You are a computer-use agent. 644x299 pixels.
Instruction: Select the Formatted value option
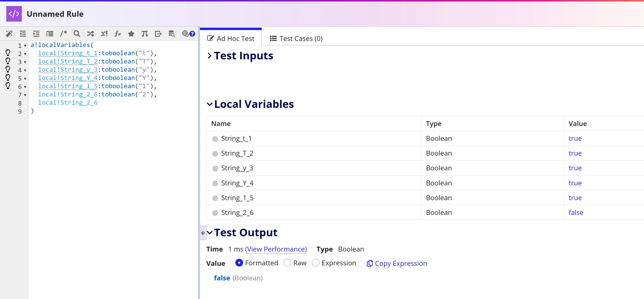(x=239, y=262)
